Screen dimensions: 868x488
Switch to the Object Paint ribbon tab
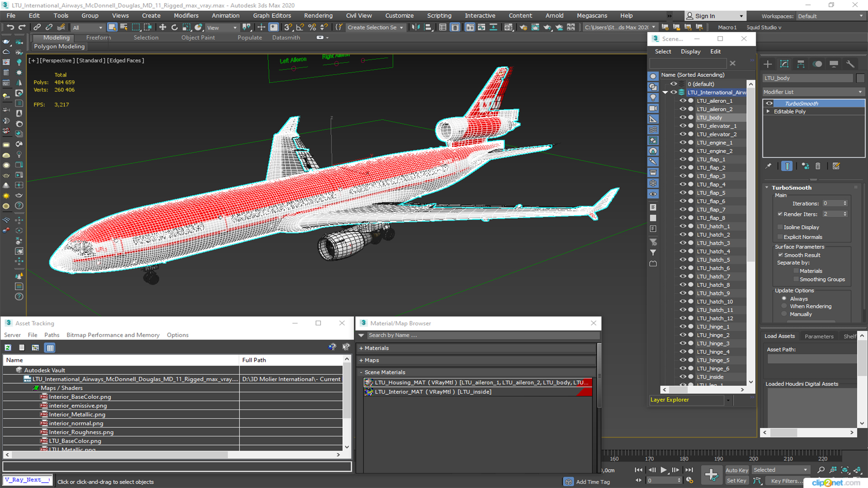pos(198,38)
